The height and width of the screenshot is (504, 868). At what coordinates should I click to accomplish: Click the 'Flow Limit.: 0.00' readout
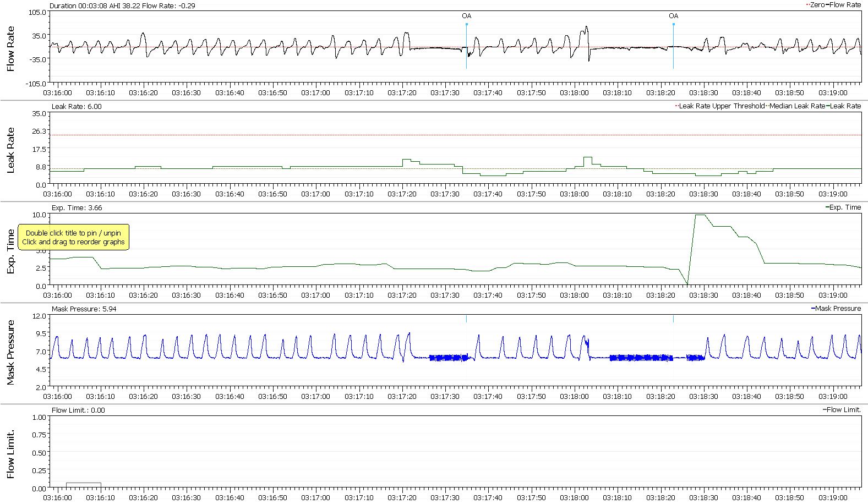pyautogui.click(x=78, y=410)
